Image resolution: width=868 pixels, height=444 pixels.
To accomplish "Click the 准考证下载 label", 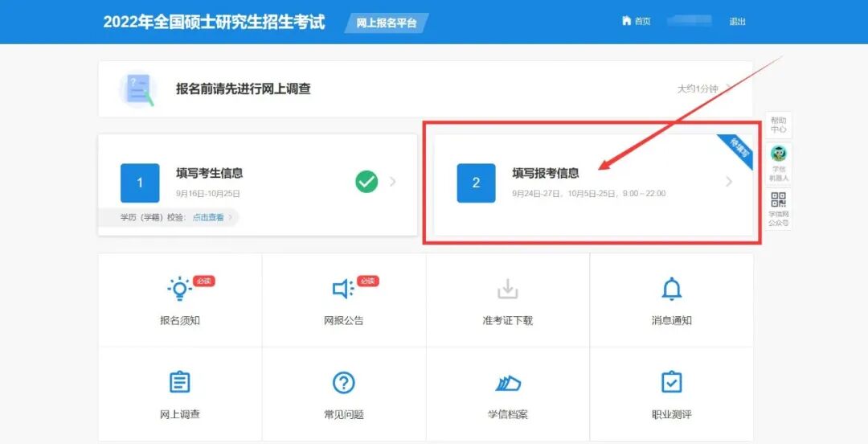I will click(x=508, y=320).
